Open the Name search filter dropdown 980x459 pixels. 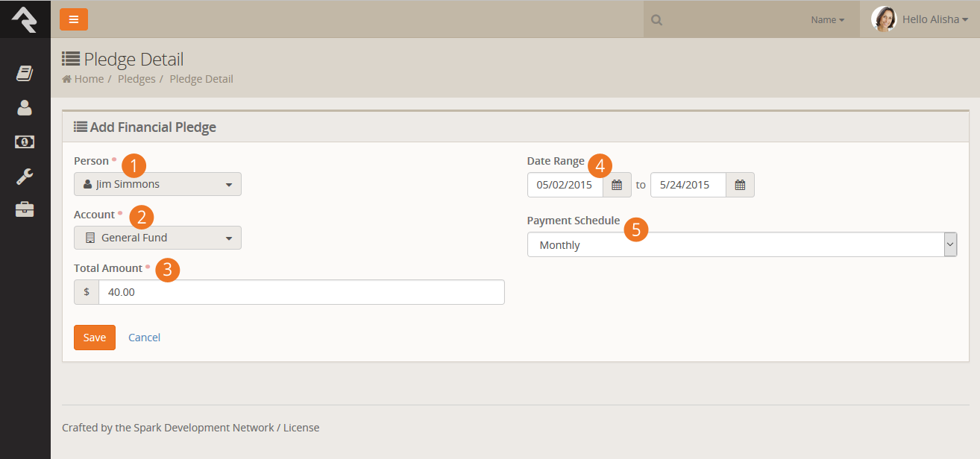[x=827, y=20]
